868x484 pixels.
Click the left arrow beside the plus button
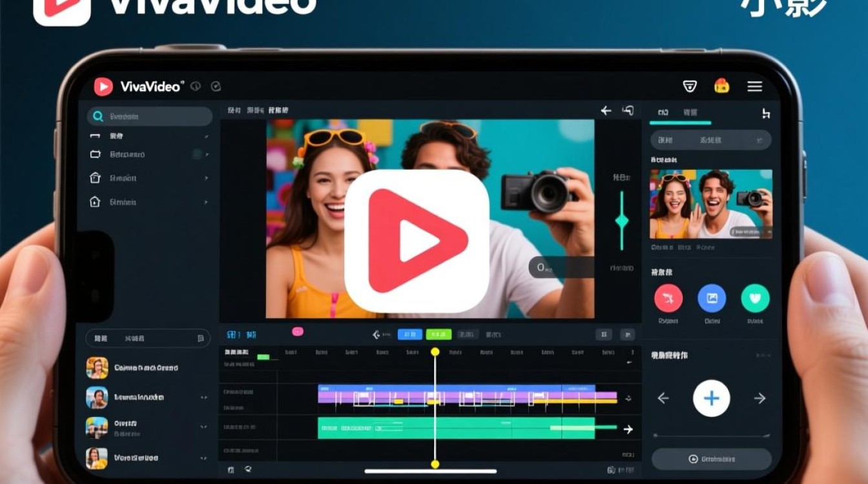663,398
